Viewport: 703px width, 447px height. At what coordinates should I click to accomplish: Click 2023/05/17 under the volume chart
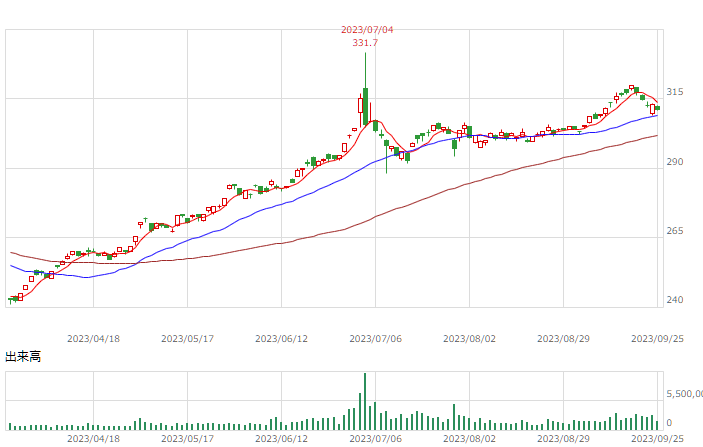coord(187,438)
